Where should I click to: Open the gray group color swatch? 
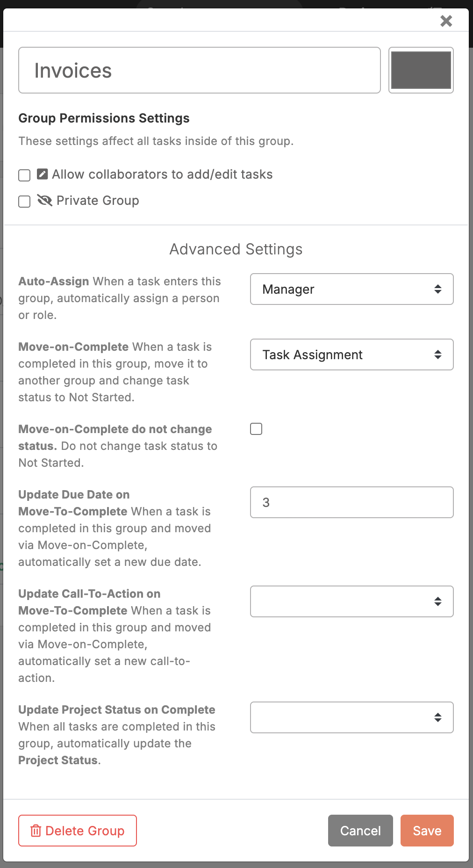(421, 70)
